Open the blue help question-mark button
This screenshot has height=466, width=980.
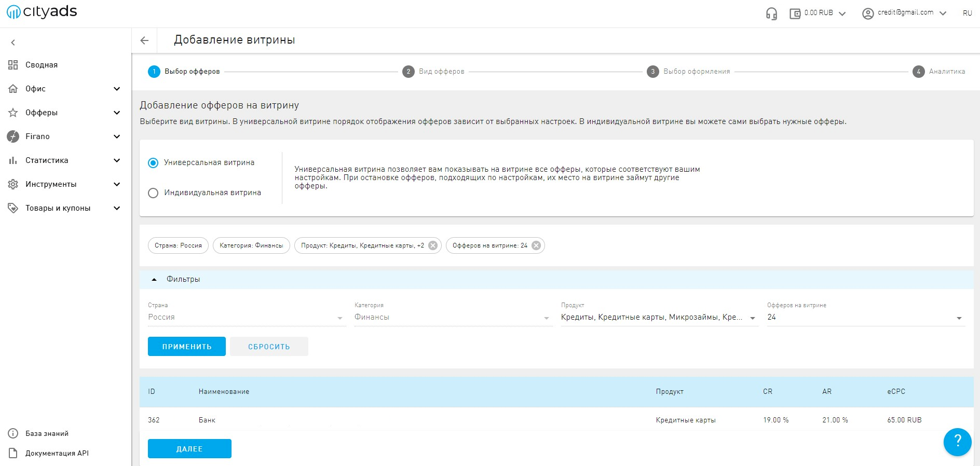tap(957, 442)
